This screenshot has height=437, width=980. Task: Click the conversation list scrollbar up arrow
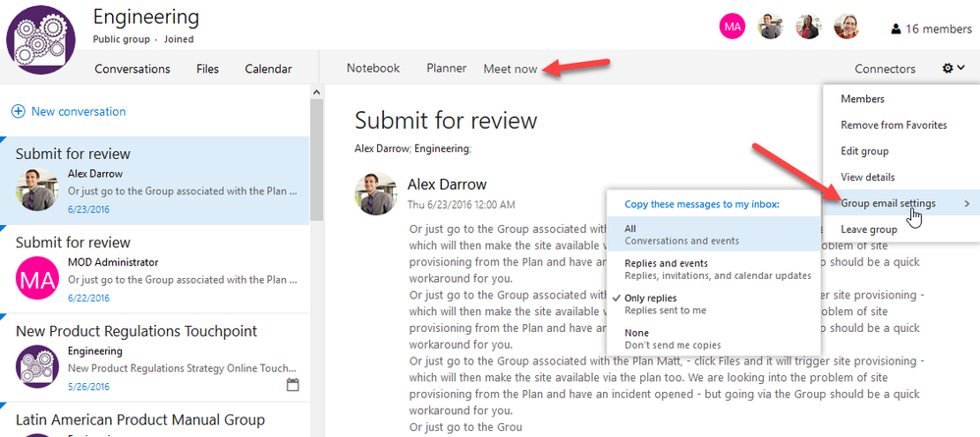coord(317,92)
